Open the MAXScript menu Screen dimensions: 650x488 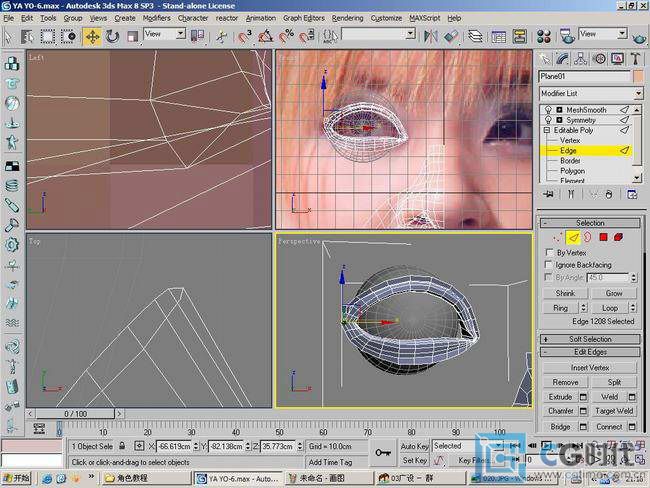(x=424, y=18)
